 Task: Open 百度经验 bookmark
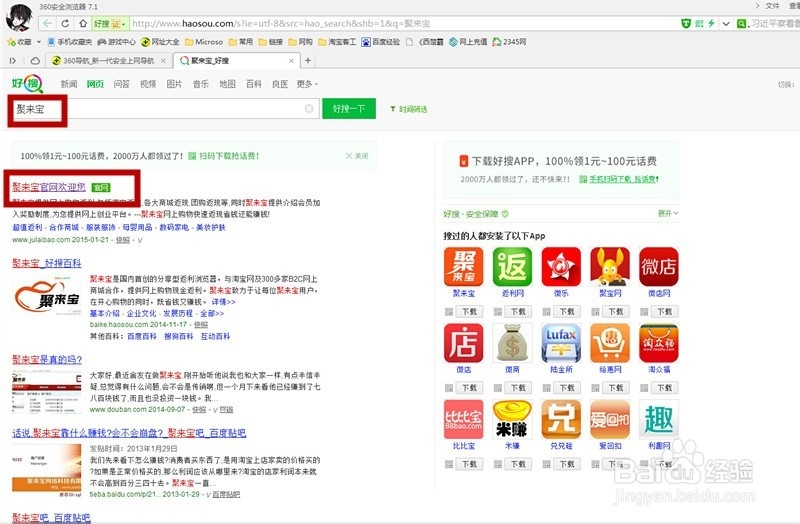click(381, 42)
